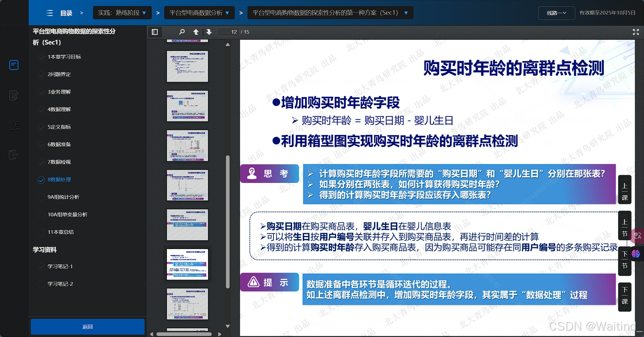Screen dimensions: 644x337
Task: Toggle checked circle for 8数据处理
Action: (x=41, y=180)
